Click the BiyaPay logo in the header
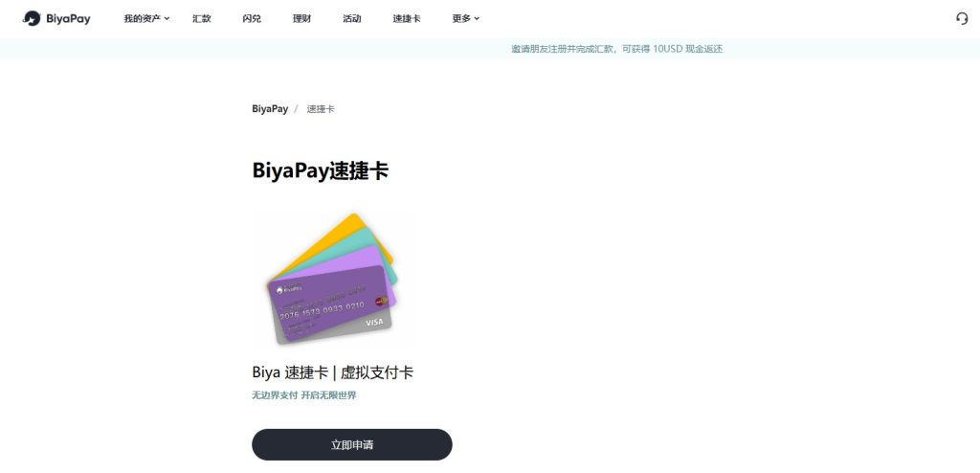The image size is (980, 473). 56,19
